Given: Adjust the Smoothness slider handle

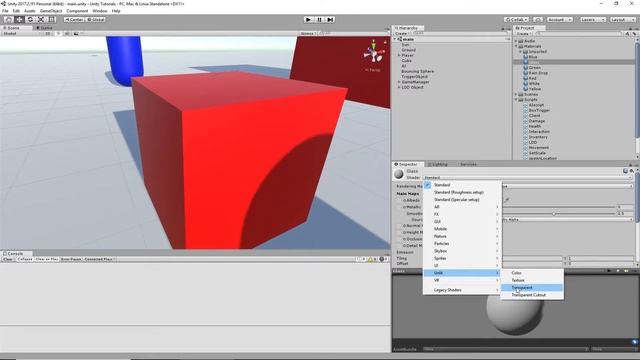Looking at the screenshot, I should click(554, 213).
